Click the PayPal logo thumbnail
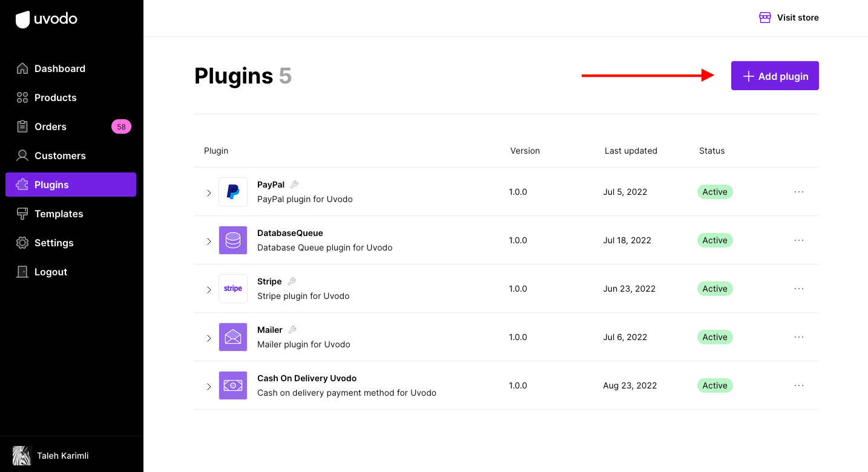This screenshot has width=868, height=472. 233,192
